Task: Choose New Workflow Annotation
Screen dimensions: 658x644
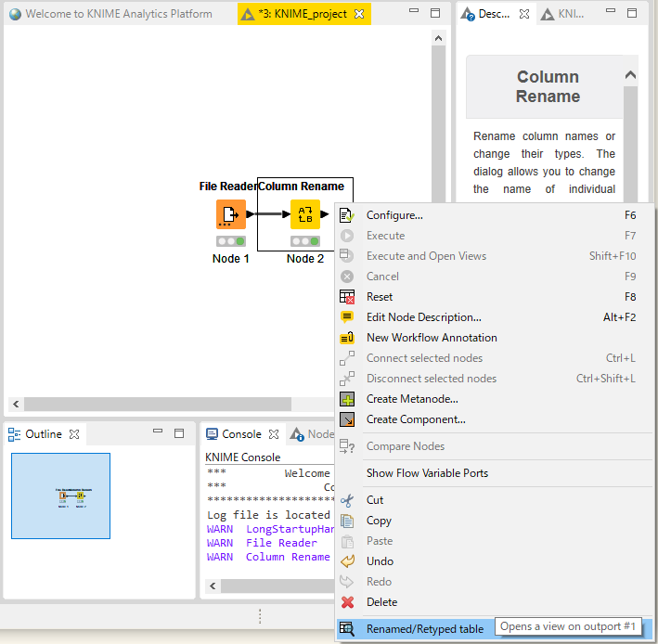Action: (x=496, y=338)
